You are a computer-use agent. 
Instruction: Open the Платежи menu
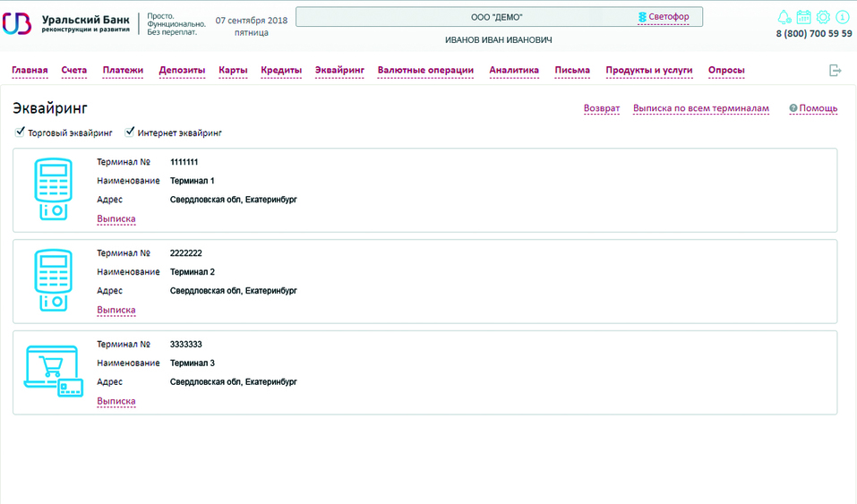123,70
